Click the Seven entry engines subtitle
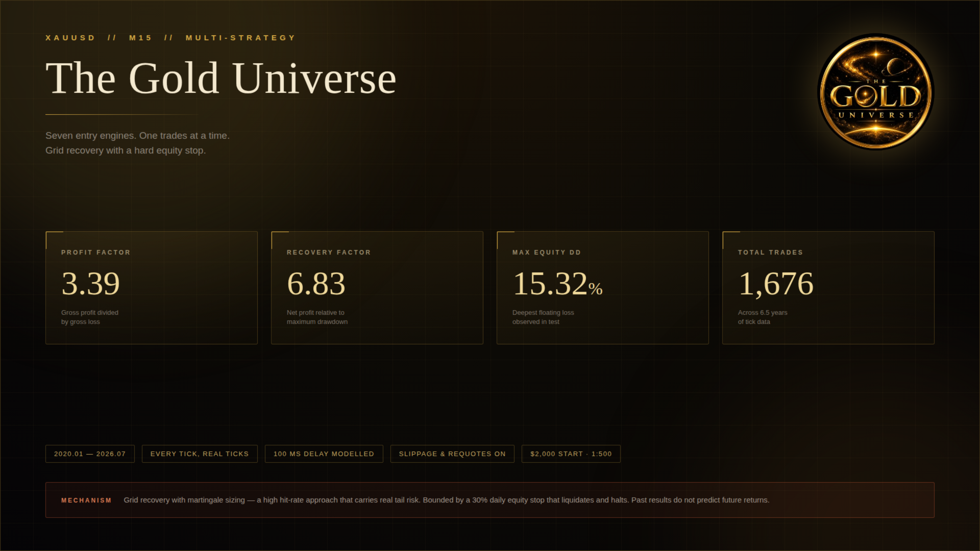The height and width of the screenshot is (551, 980). (138, 143)
